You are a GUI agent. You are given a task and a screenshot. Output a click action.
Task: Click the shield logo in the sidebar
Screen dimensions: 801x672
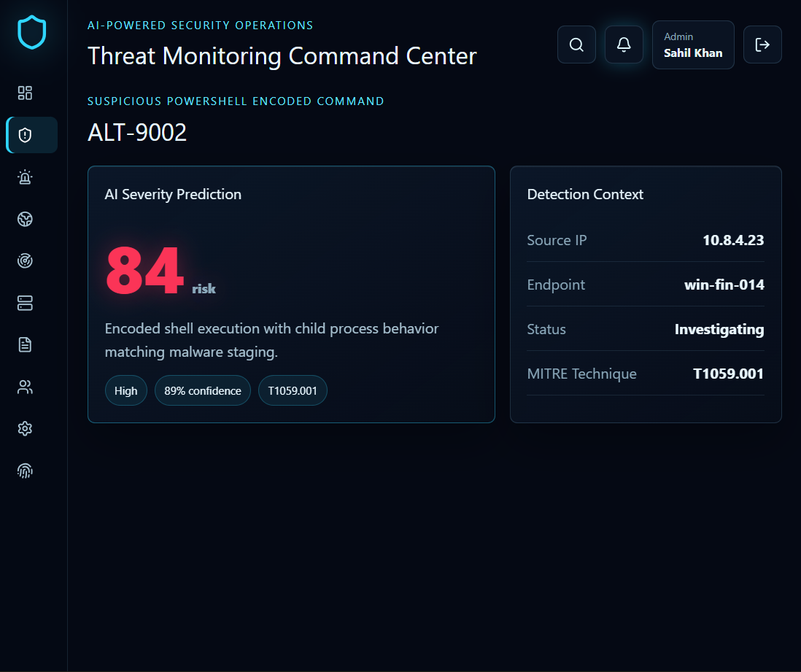(31, 32)
